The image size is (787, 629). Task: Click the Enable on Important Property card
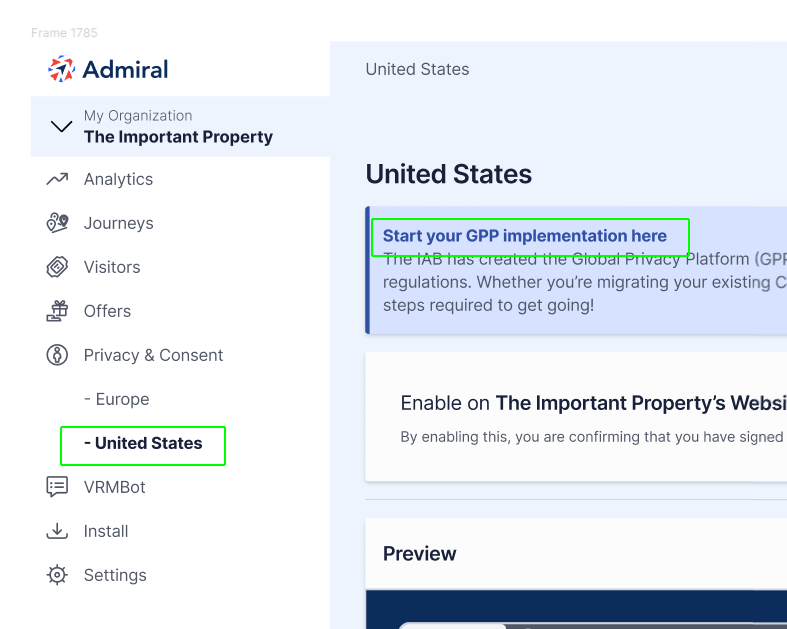pyautogui.click(x=576, y=417)
